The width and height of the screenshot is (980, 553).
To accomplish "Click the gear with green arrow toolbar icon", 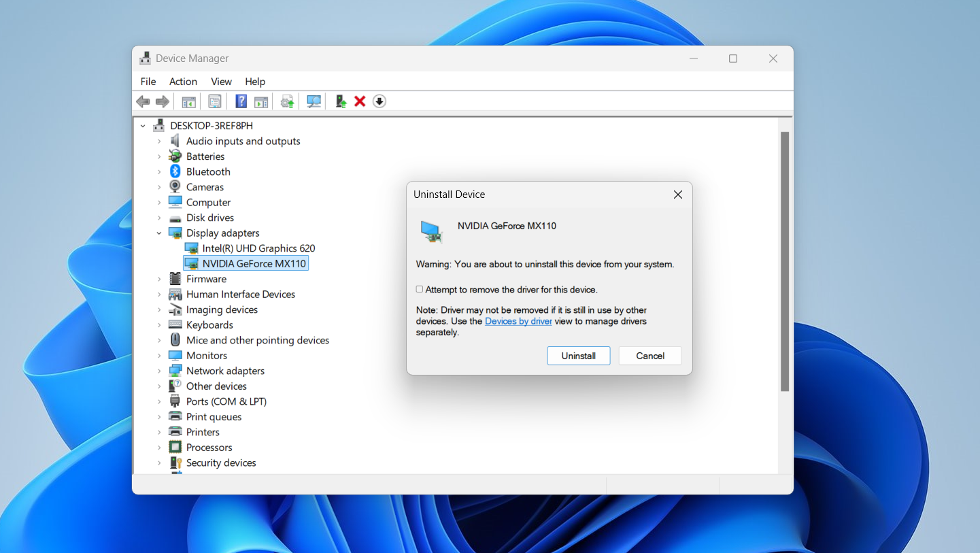I will [288, 101].
